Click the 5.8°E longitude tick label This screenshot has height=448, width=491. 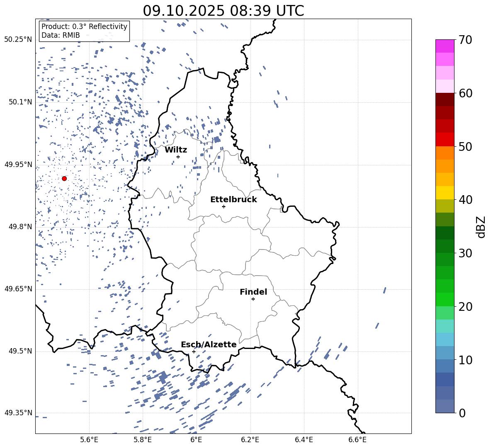pos(143,440)
